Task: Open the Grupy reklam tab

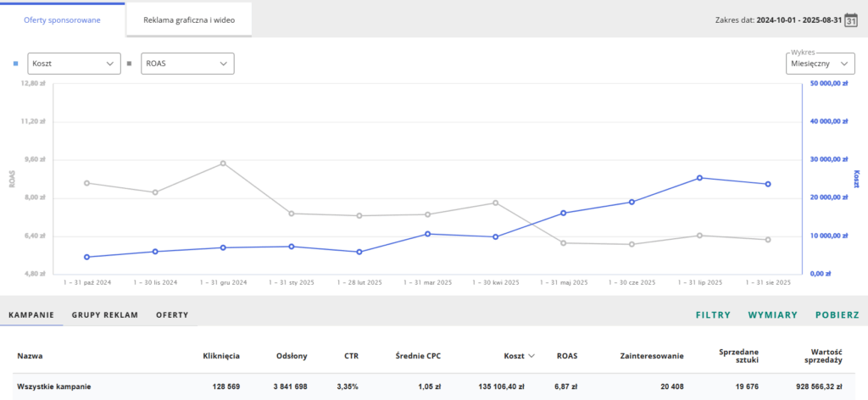Action: (x=105, y=315)
